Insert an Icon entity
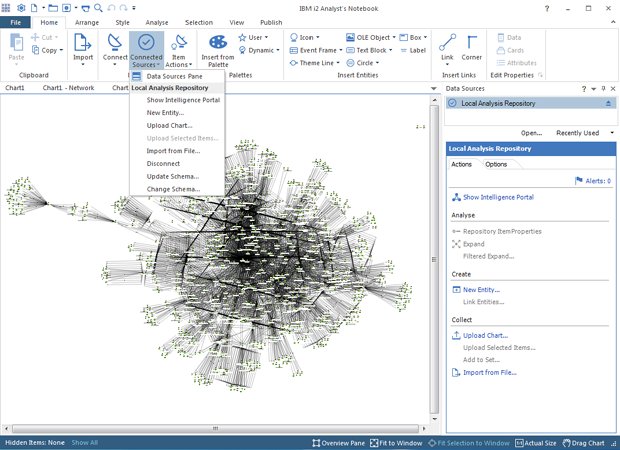 [x=304, y=38]
